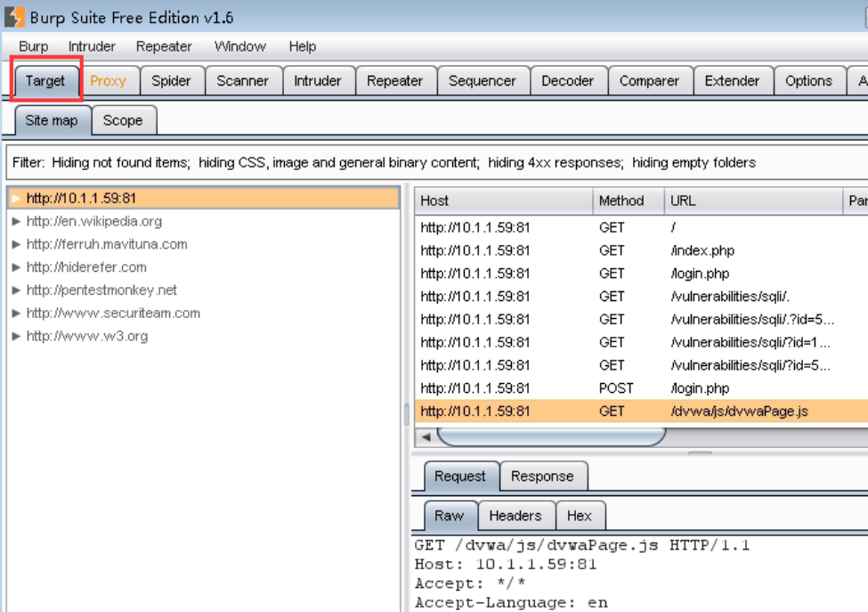868x612 pixels.
Task: Click the horizontal scrollbar thumb of request table
Action: (x=551, y=437)
